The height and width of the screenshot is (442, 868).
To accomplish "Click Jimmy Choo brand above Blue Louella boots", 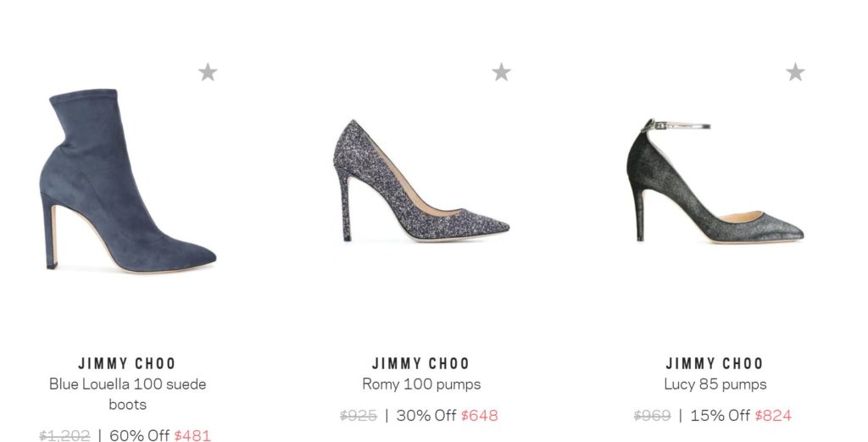I will coord(127,363).
